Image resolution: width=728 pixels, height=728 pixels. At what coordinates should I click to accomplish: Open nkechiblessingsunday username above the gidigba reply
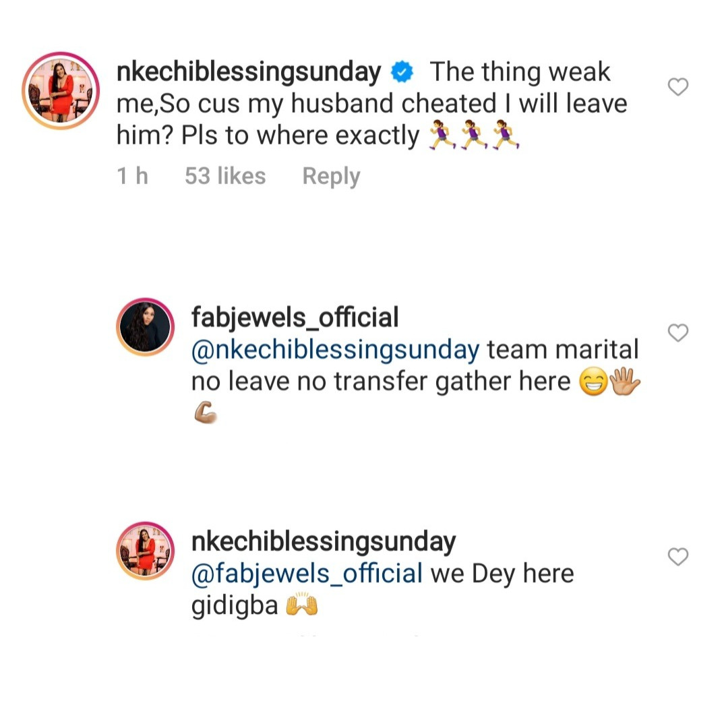click(x=324, y=542)
